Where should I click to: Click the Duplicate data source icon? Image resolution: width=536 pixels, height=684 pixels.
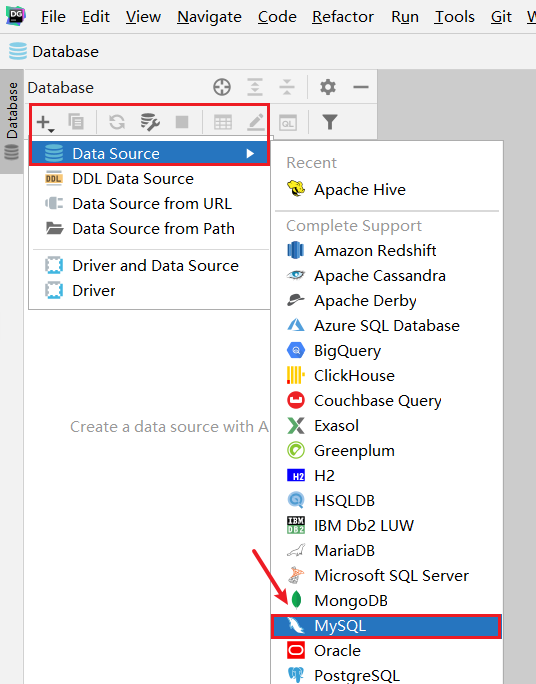(76, 122)
